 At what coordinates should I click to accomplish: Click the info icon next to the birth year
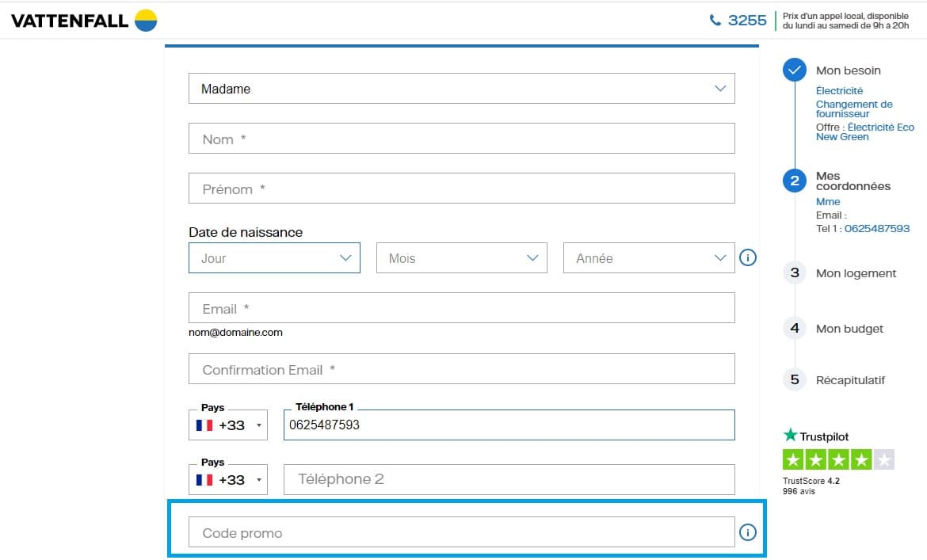point(748,257)
